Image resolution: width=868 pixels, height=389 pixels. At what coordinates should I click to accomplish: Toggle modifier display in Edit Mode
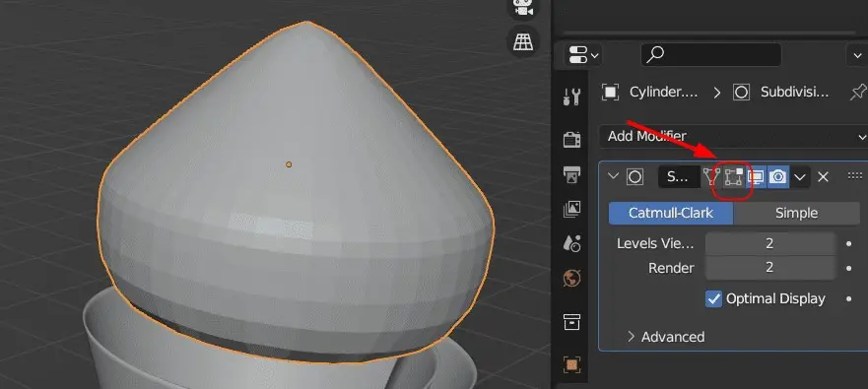pos(733,177)
